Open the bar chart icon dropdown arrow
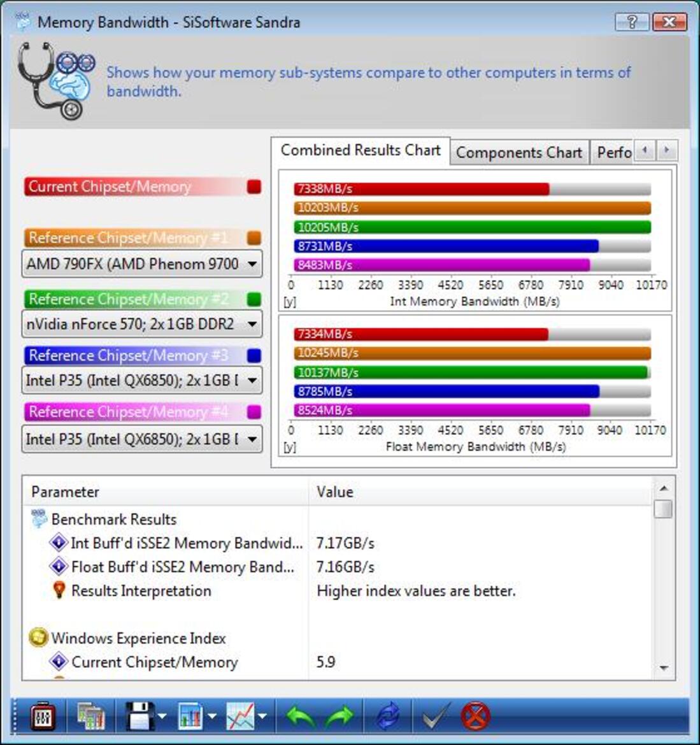The height and width of the screenshot is (745, 700). click(x=212, y=716)
